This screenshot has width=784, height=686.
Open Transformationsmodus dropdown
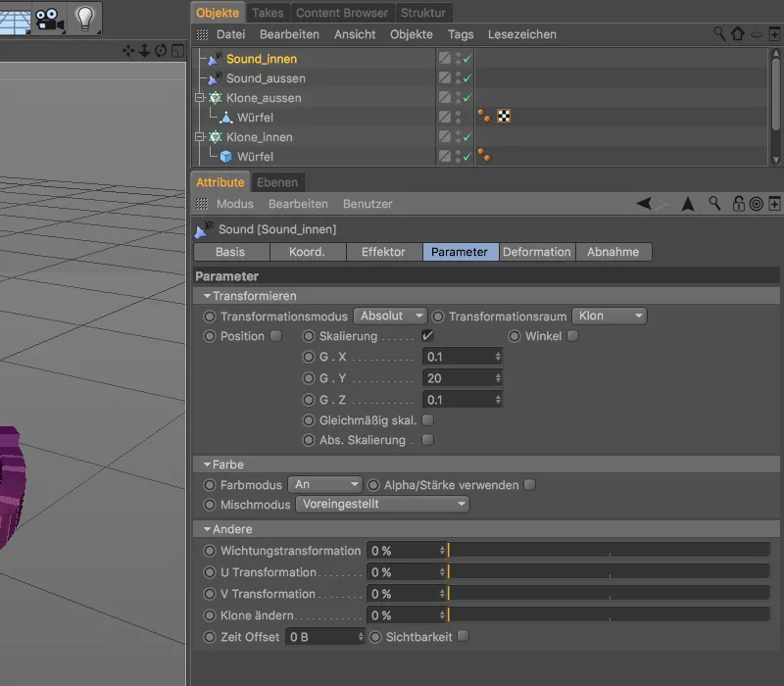coord(390,316)
